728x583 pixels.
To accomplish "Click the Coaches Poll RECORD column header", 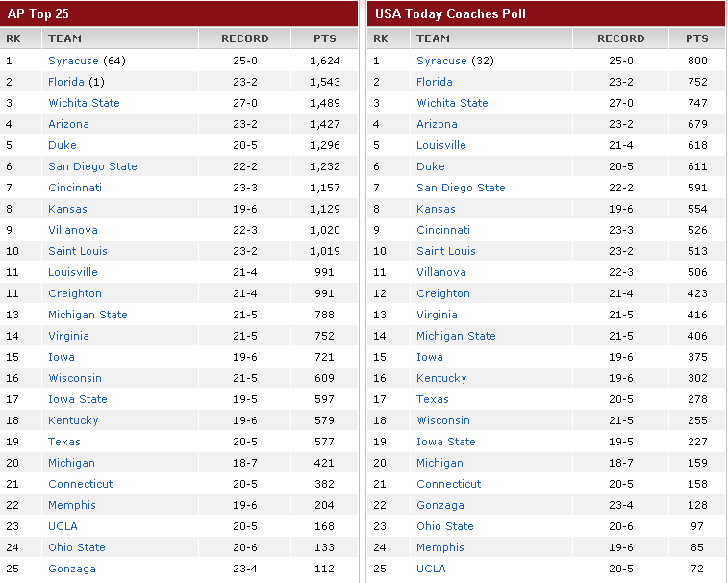I will coord(620,38).
